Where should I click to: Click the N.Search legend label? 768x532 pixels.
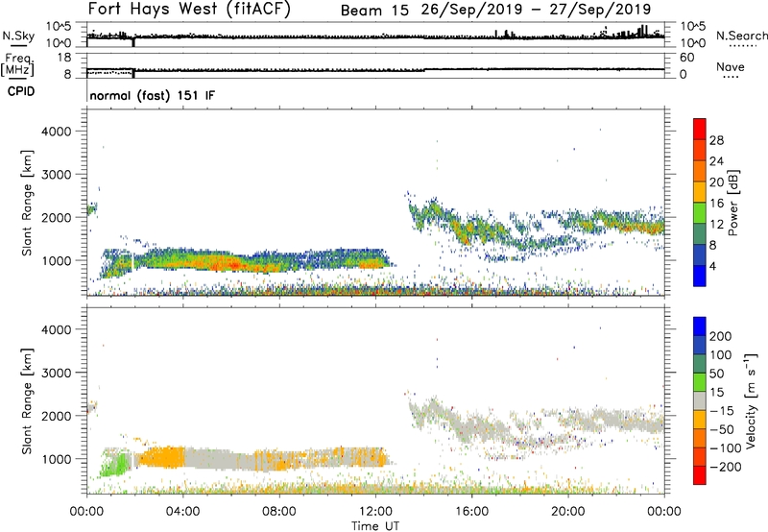741,36
